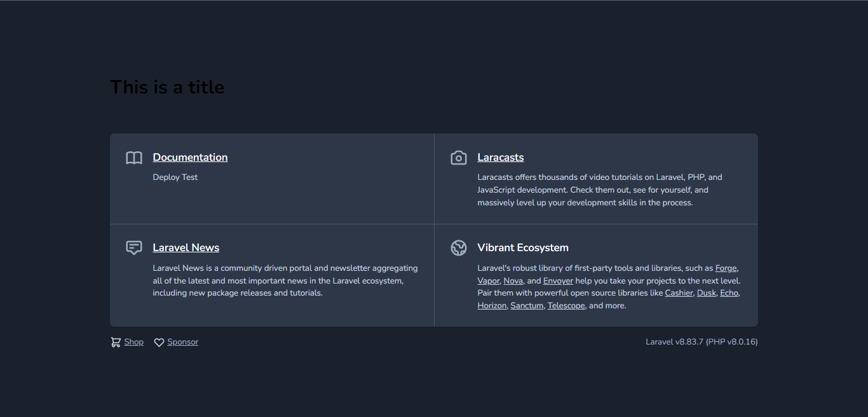Click the shopping cart icon in footer

tap(116, 342)
